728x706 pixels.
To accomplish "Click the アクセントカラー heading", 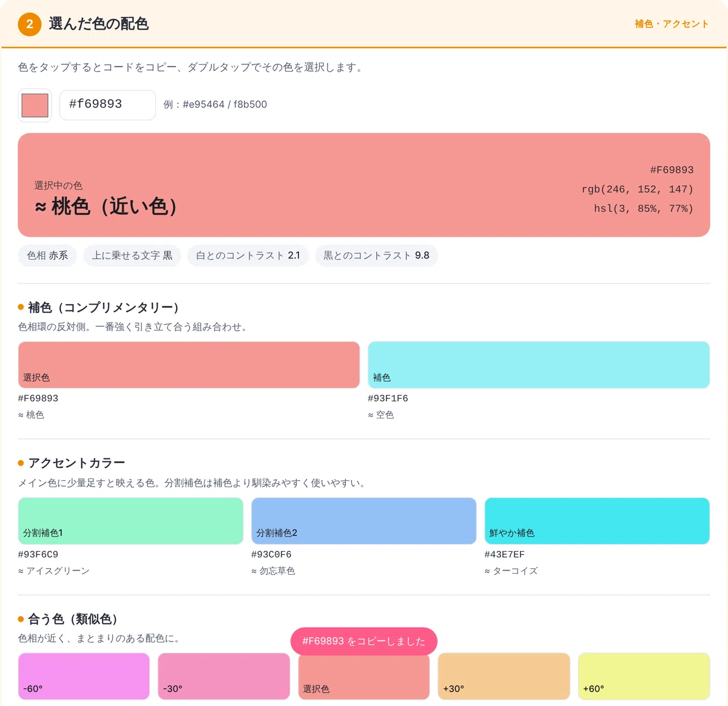I will pyautogui.click(x=76, y=463).
